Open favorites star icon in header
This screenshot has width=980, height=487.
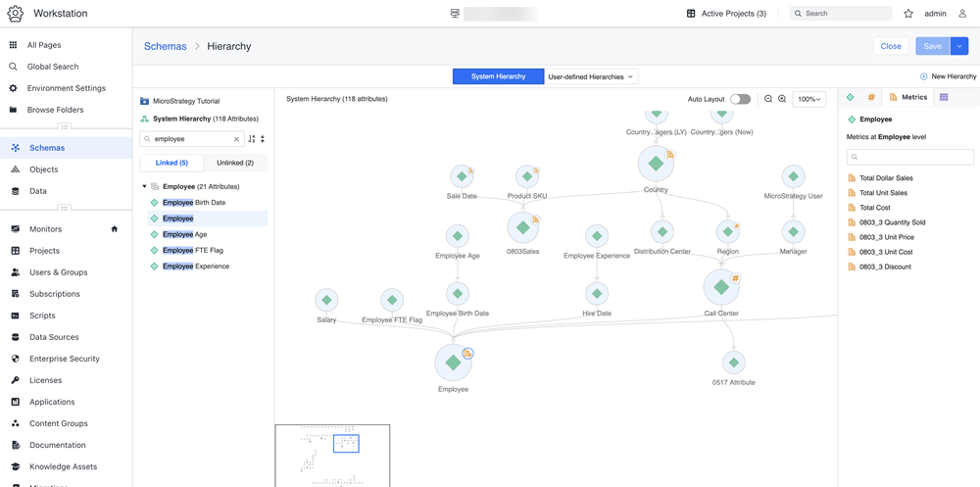[908, 13]
